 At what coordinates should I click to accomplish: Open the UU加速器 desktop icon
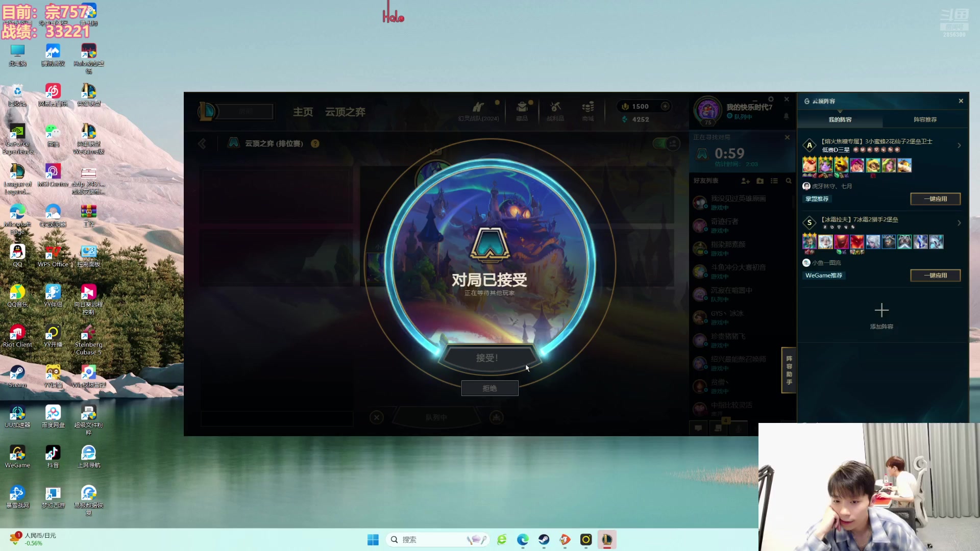click(17, 416)
